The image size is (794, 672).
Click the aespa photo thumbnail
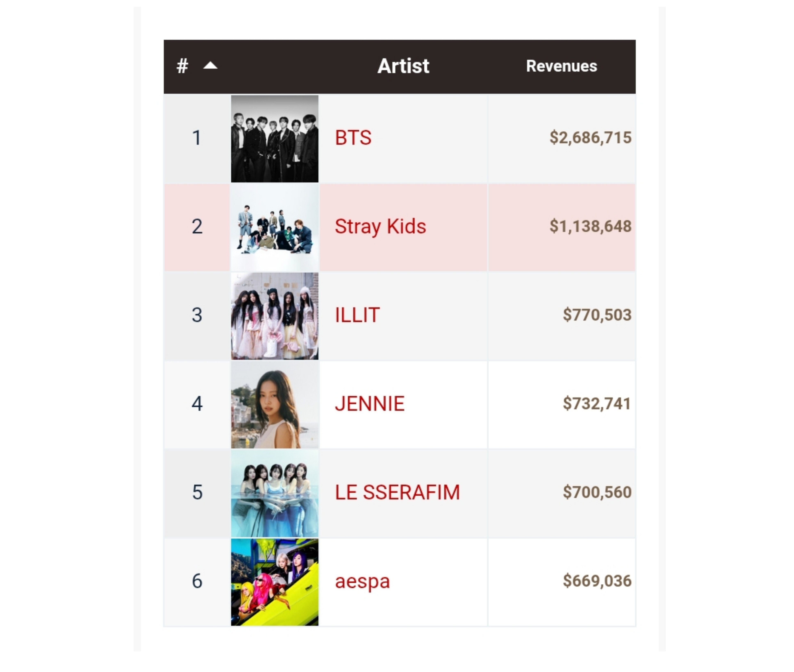(x=275, y=582)
